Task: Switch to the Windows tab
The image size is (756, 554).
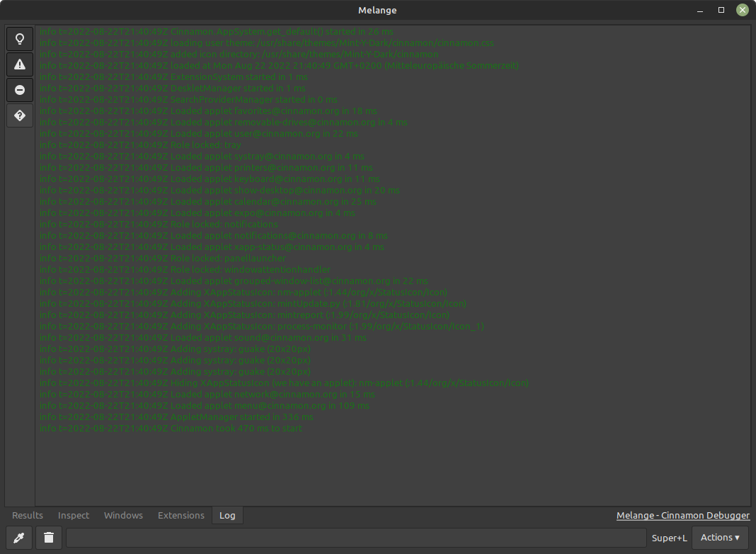Action: pos(123,516)
